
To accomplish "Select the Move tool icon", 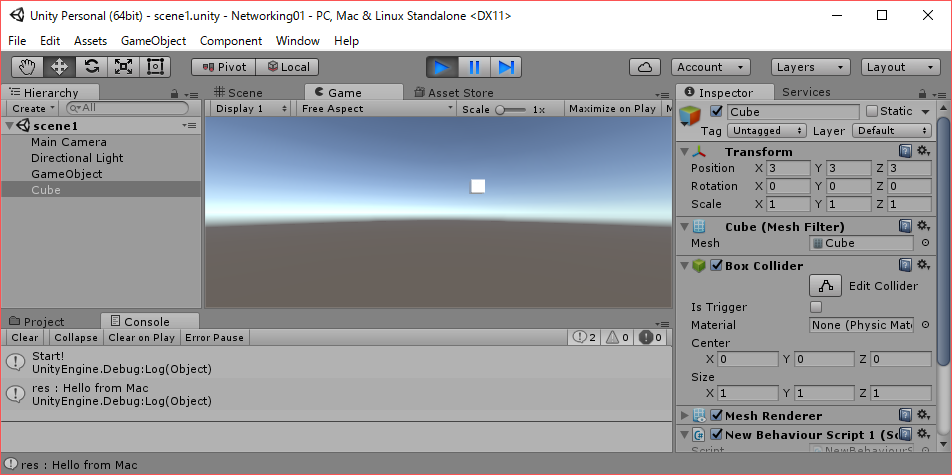I will 59,67.
